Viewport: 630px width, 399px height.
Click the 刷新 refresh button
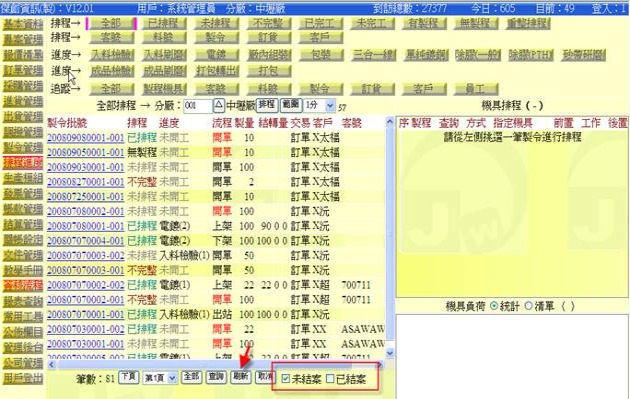point(240,376)
